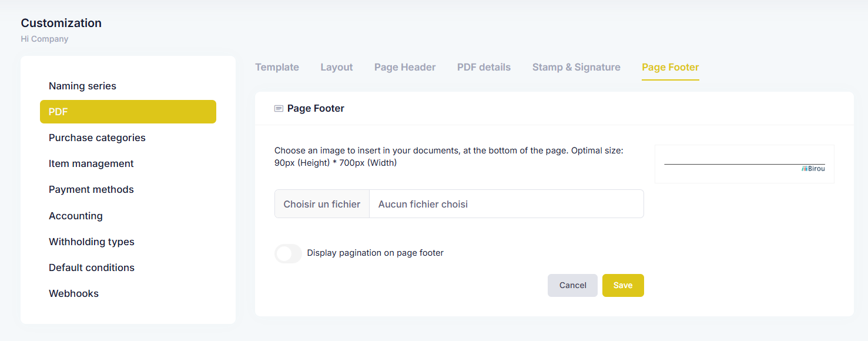Toggle Display pagination on page footer
The image size is (868, 341).
click(x=288, y=253)
